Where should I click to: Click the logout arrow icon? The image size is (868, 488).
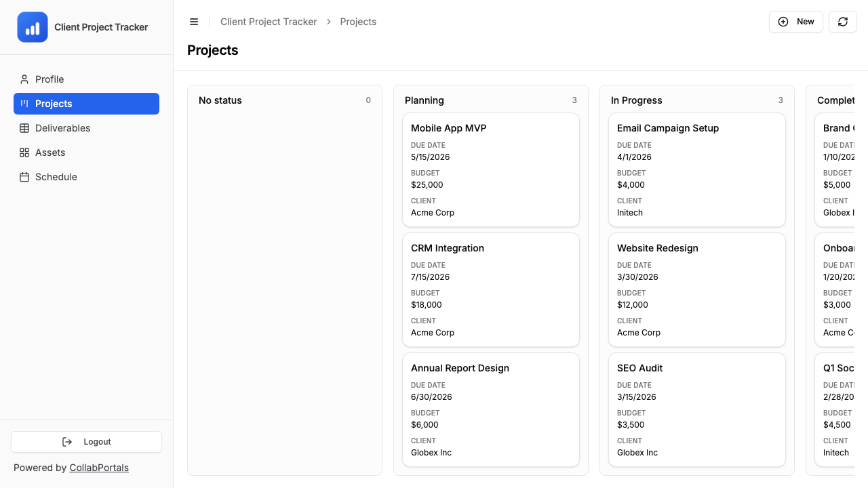click(67, 442)
